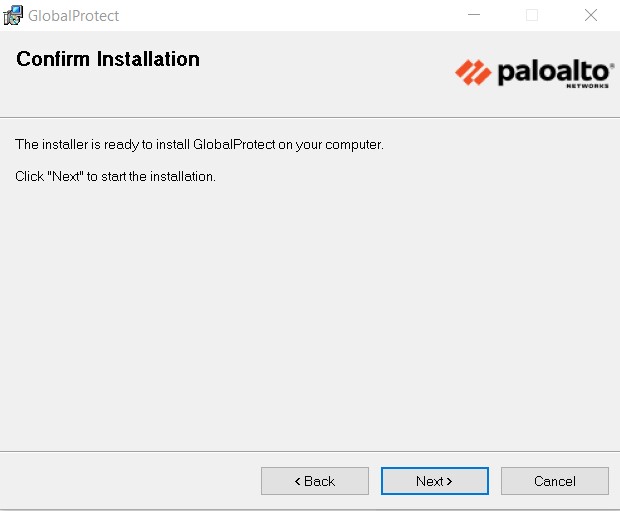The image size is (620, 511).
Task: Go back with the Back button
Action: tap(314, 481)
